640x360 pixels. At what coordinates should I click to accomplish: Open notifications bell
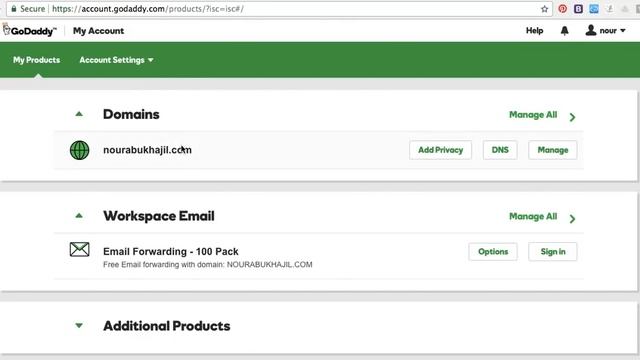click(564, 31)
